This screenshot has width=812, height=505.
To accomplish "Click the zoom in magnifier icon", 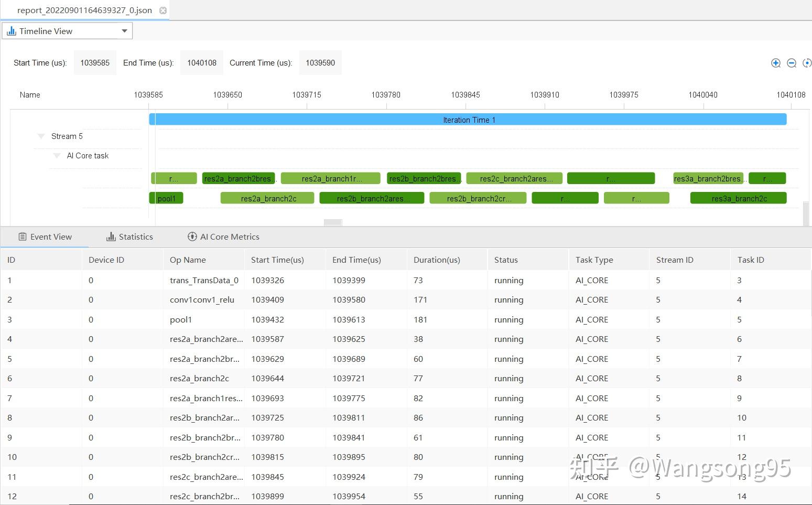I will [x=776, y=63].
